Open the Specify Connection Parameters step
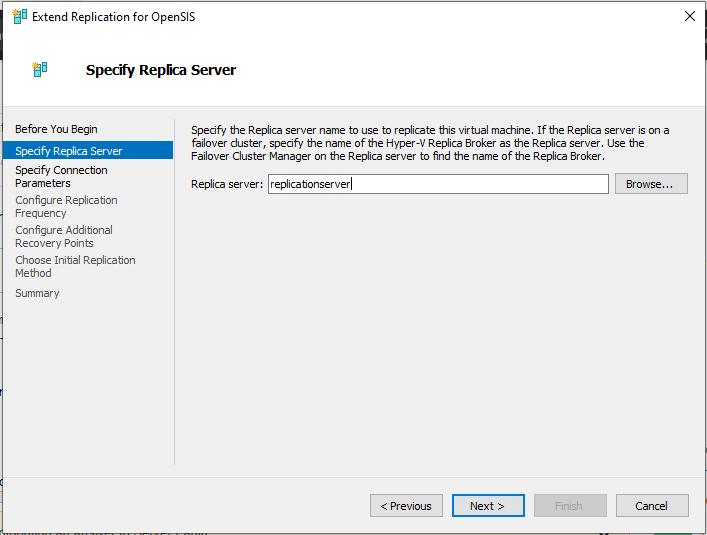707x535 pixels. pos(61,177)
